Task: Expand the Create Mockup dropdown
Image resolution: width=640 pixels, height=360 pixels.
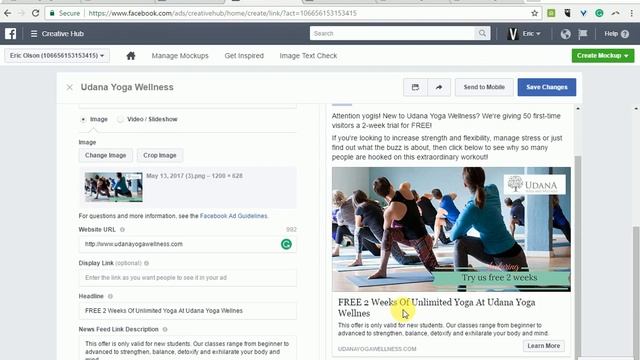Action: pyautogui.click(x=603, y=56)
